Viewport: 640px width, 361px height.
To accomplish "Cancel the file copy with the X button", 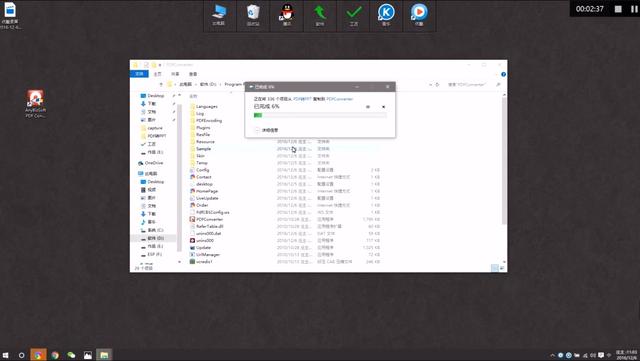I will pos(383,107).
